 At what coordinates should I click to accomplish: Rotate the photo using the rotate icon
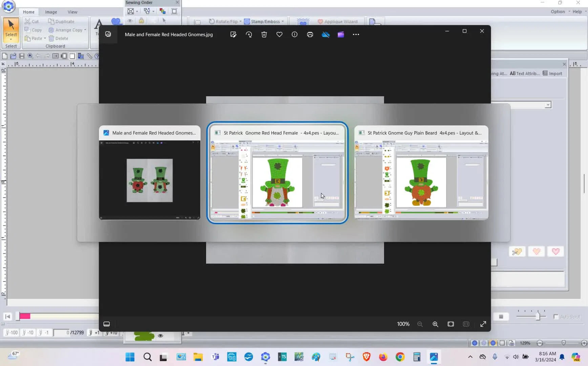[249, 34]
